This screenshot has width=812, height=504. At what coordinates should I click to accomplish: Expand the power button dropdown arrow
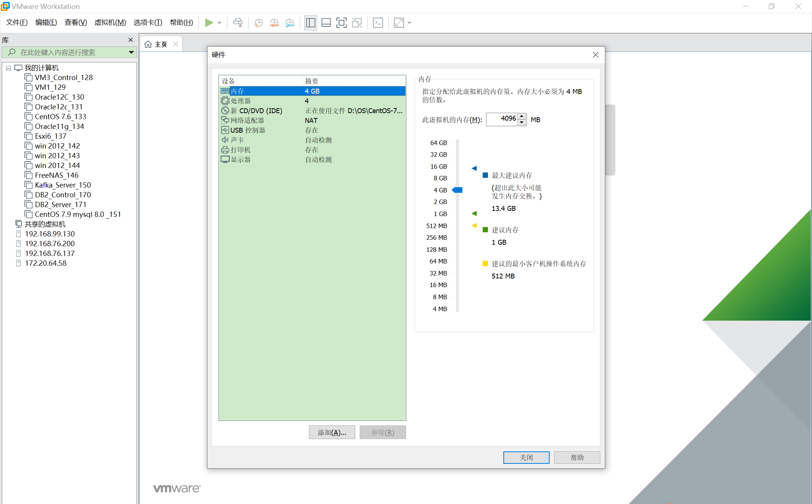219,23
